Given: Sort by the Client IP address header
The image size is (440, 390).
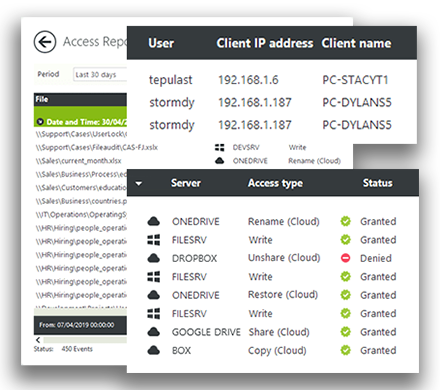Looking at the screenshot, I should click(265, 43).
